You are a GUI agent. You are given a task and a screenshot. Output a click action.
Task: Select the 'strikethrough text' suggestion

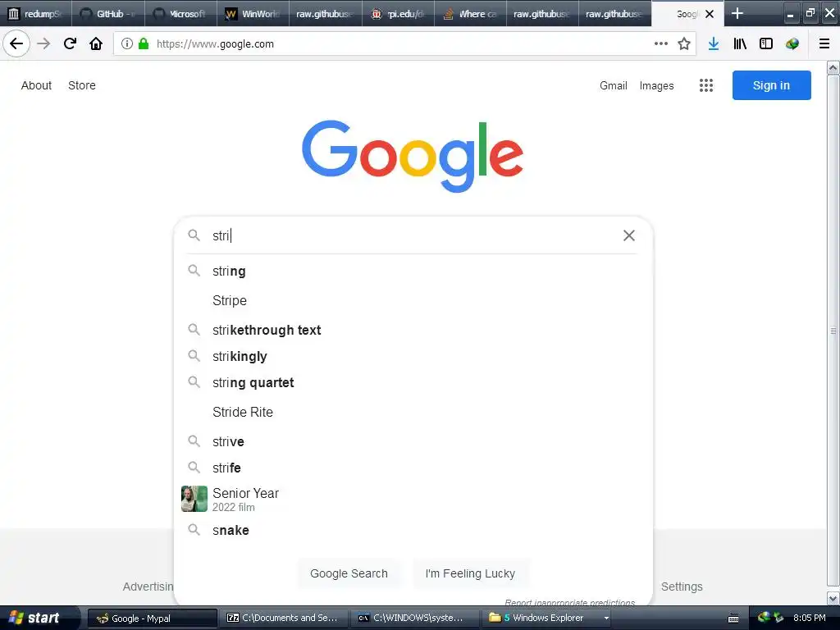[x=413, y=330]
